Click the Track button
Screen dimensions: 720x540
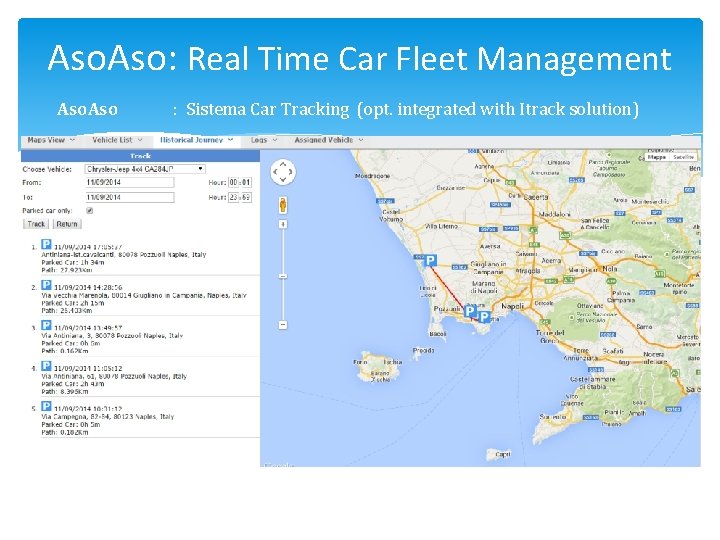(x=36, y=224)
